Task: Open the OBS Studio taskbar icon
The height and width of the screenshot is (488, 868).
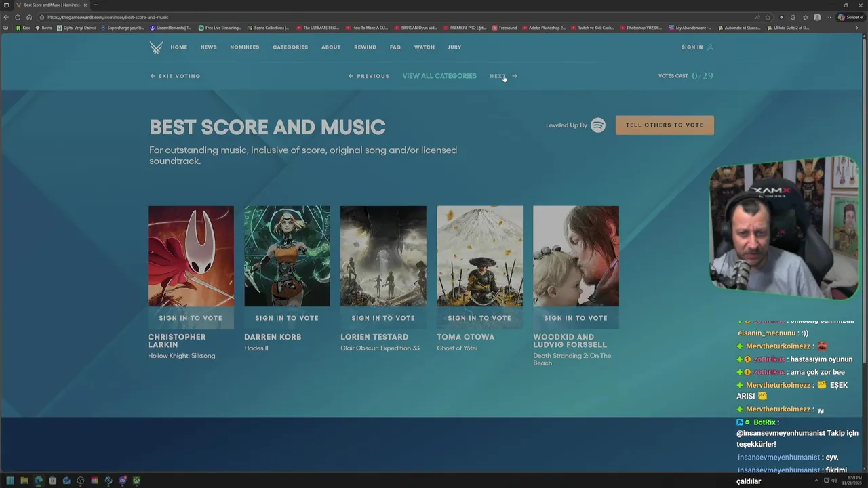Action: click(x=81, y=481)
